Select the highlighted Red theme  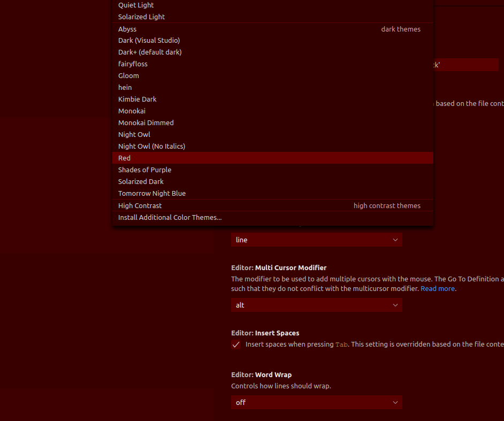pos(273,158)
